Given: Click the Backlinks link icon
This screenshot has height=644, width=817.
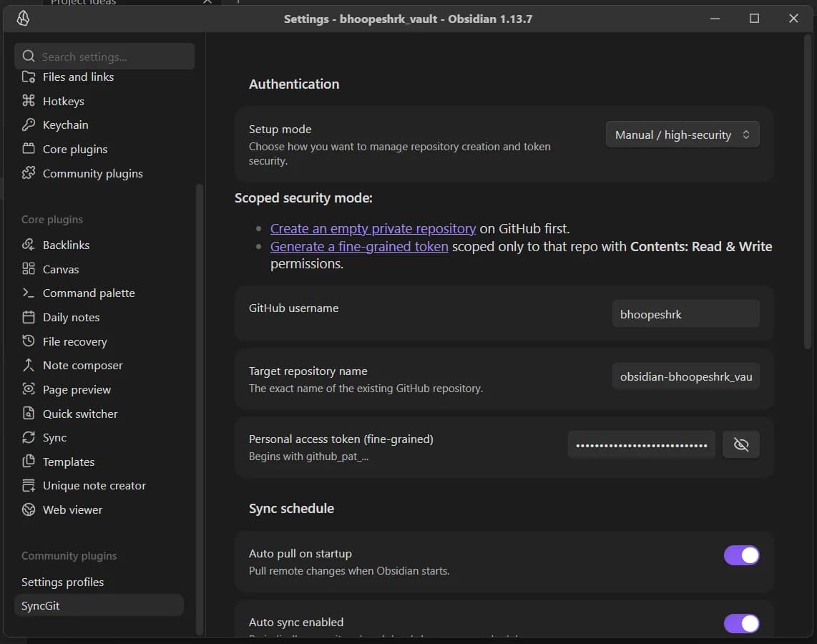Looking at the screenshot, I should (x=29, y=245).
